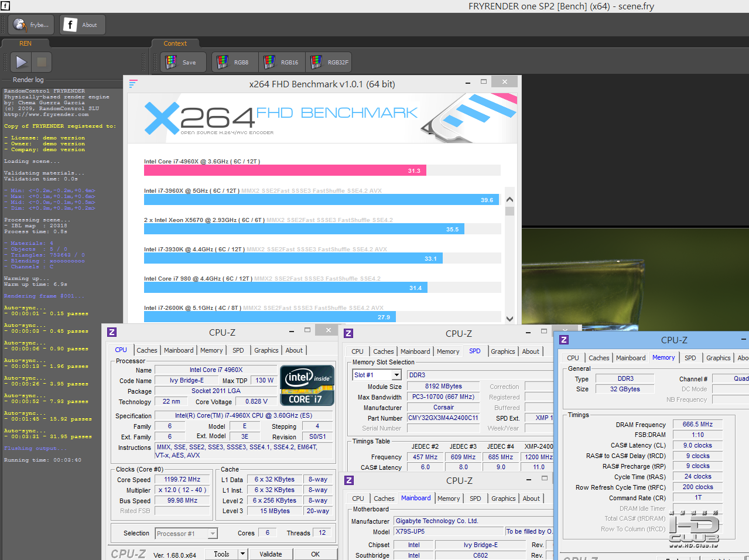This screenshot has width=749, height=560.
Task: Click the CAS# Latency 9.0 clocks value
Action: click(x=697, y=445)
